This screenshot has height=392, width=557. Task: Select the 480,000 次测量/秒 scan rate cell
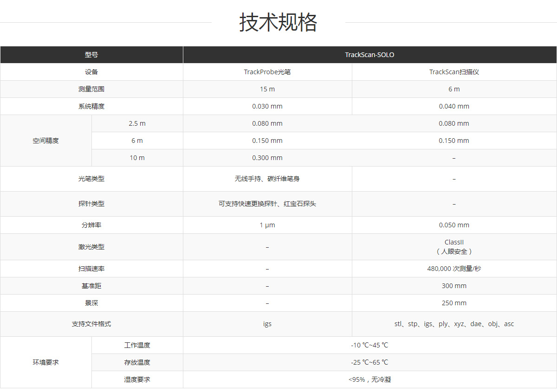[x=454, y=269]
